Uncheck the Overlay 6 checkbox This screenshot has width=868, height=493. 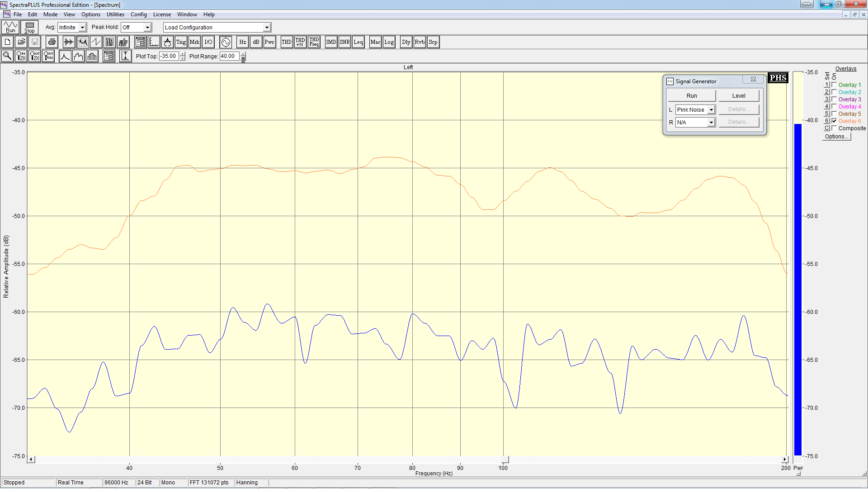834,121
